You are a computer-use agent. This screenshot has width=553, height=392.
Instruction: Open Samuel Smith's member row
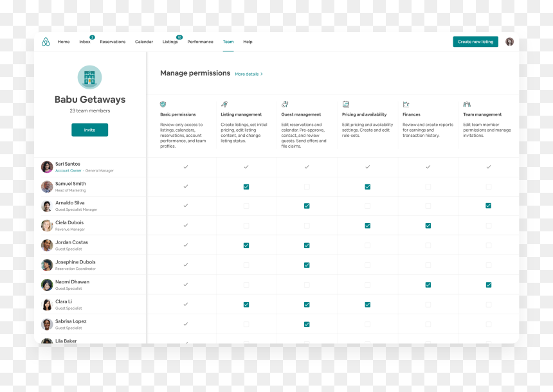click(90, 186)
